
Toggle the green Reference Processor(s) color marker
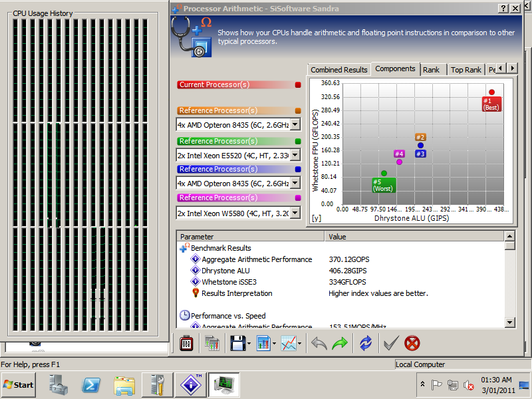tap(298, 141)
